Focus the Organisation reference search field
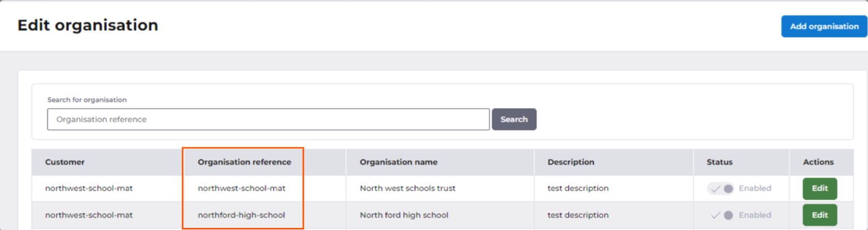Screen dimensions: 868x230 coord(268,119)
